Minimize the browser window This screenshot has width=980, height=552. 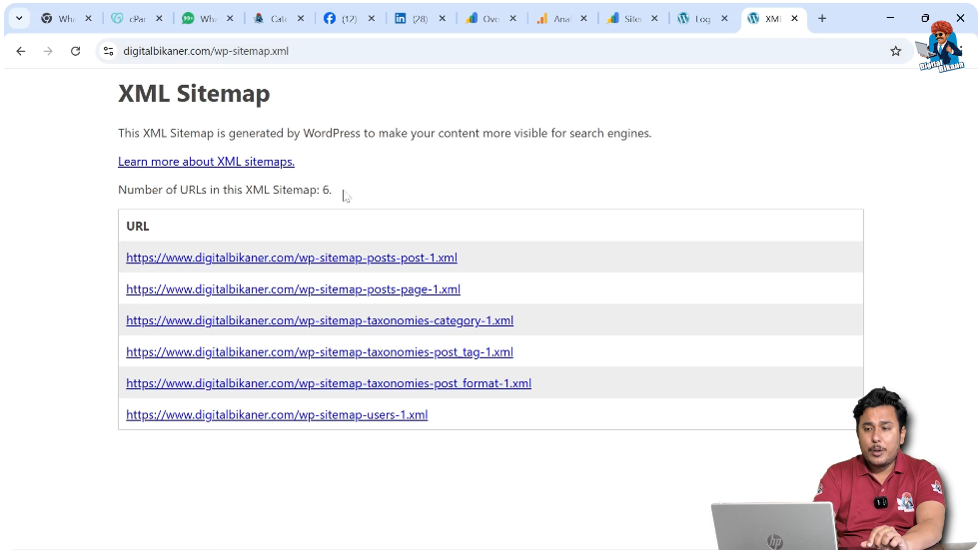(x=890, y=18)
